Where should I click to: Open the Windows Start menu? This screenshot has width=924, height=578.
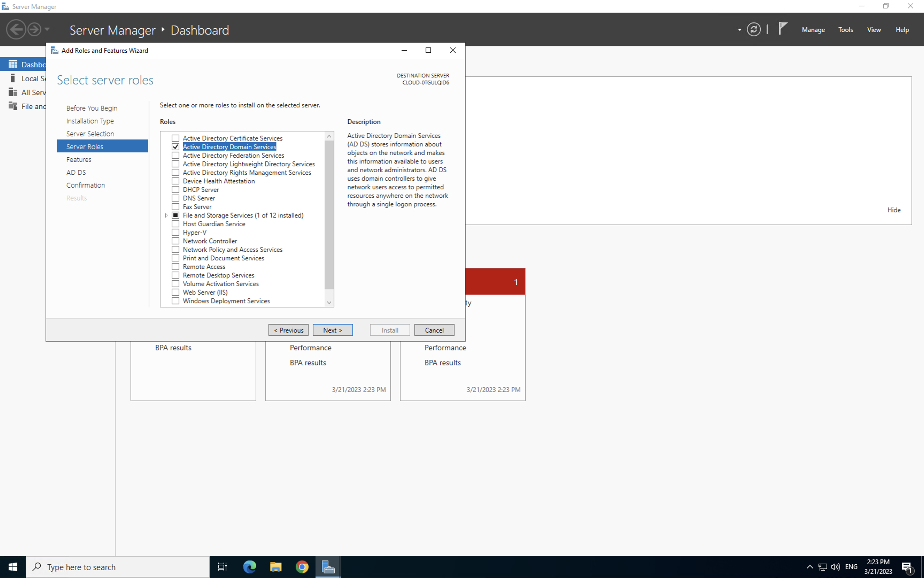click(13, 567)
